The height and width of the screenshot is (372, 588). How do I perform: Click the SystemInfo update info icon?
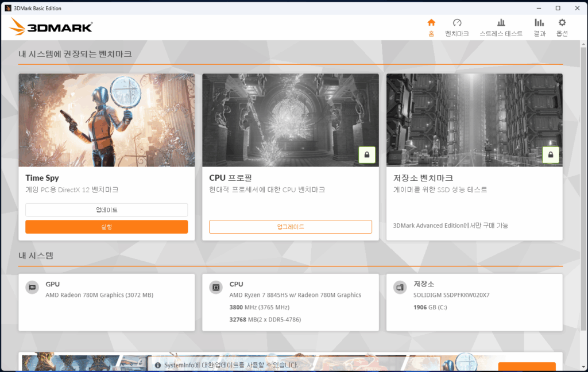(x=158, y=365)
